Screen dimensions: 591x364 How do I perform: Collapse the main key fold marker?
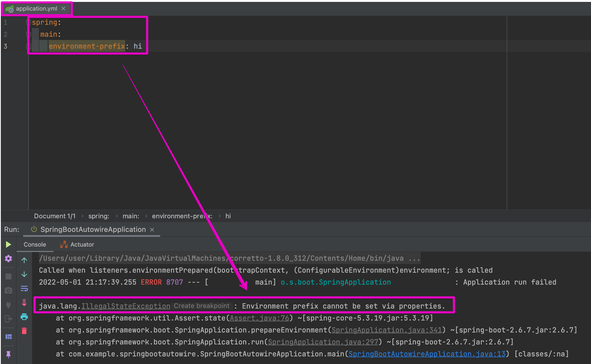pos(28,34)
